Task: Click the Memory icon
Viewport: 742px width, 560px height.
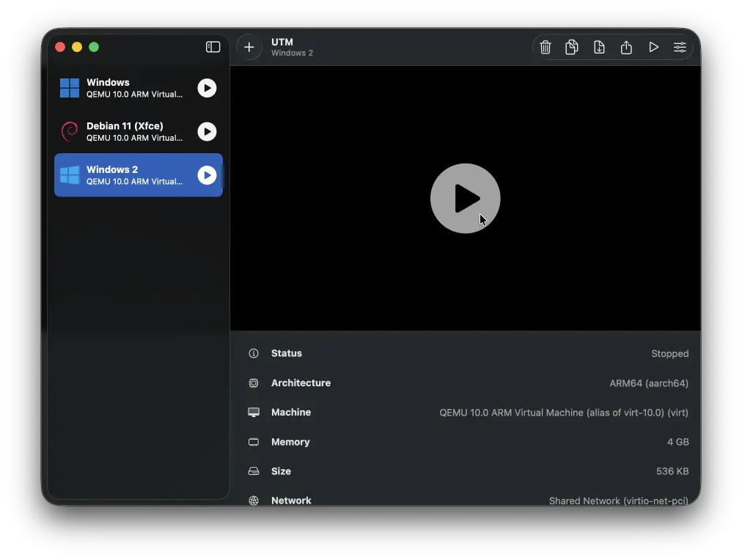Action: (x=254, y=442)
